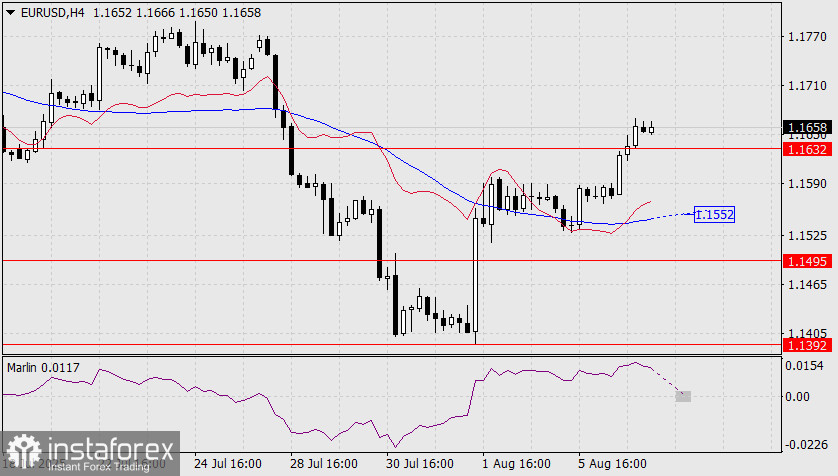Viewport: 838px width, 476px height.
Task: Click the price scale value 1.1770
Action: [x=808, y=37]
